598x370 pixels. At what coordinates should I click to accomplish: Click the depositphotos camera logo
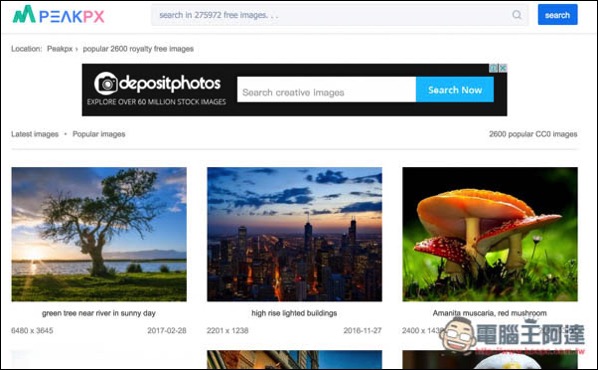106,84
